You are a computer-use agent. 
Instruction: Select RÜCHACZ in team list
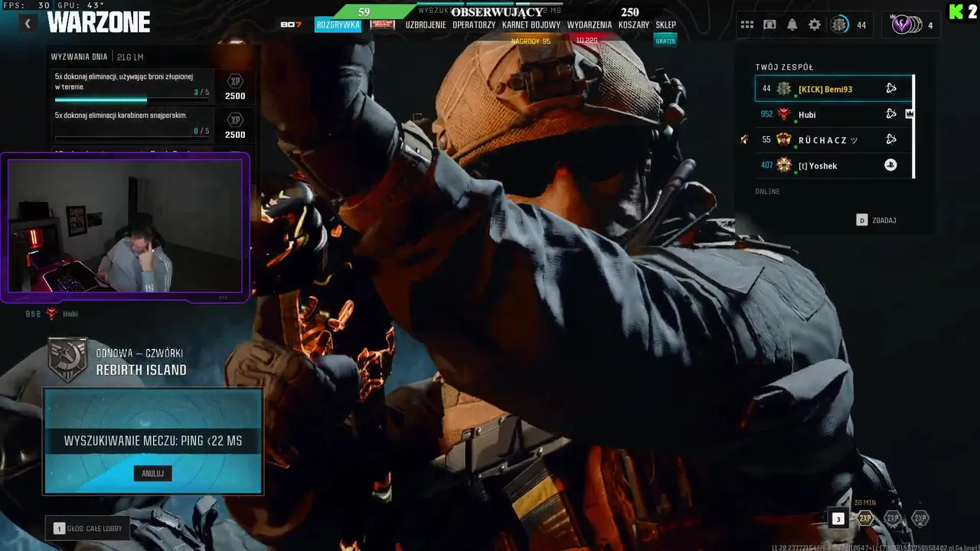pos(834,139)
